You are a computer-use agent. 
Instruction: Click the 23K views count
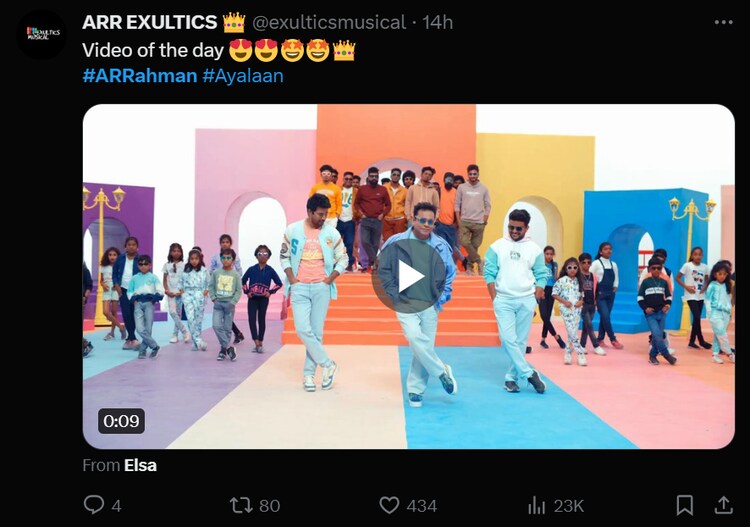570,505
